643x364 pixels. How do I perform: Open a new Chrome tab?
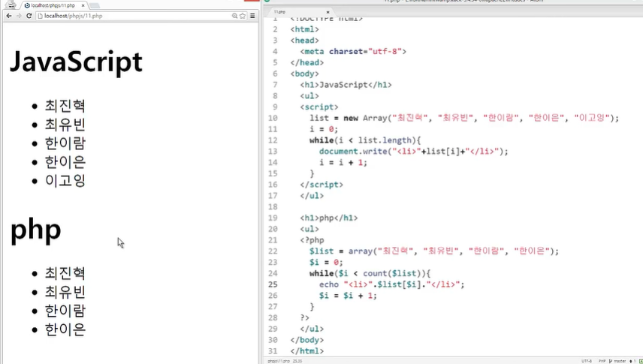[95, 6]
